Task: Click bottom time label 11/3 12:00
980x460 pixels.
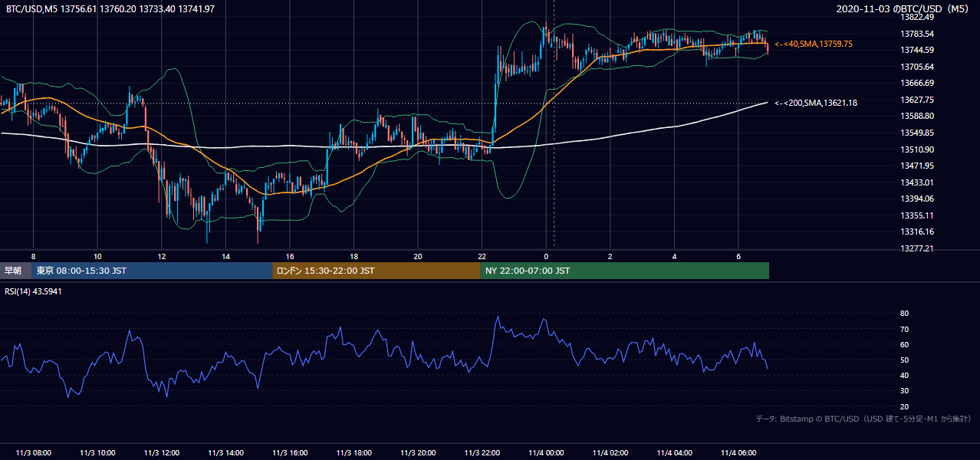Action: [161, 453]
